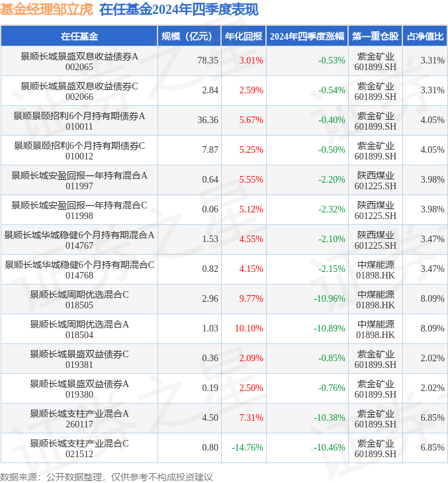448x483 pixels.
Task: Click the scale value 36.36
Action: click(208, 120)
